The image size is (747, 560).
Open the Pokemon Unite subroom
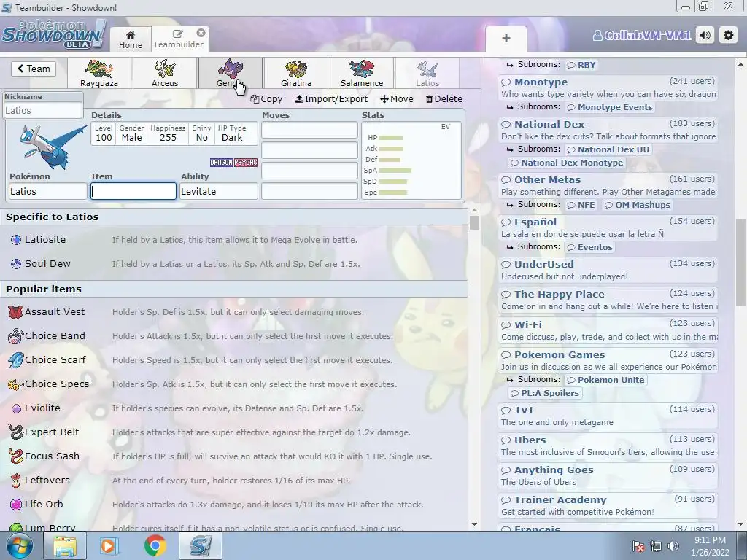pos(606,380)
